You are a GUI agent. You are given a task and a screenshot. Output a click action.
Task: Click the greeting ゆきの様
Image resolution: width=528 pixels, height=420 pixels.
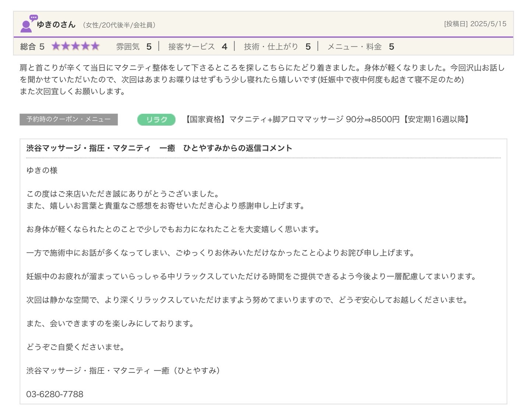tap(42, 170)
